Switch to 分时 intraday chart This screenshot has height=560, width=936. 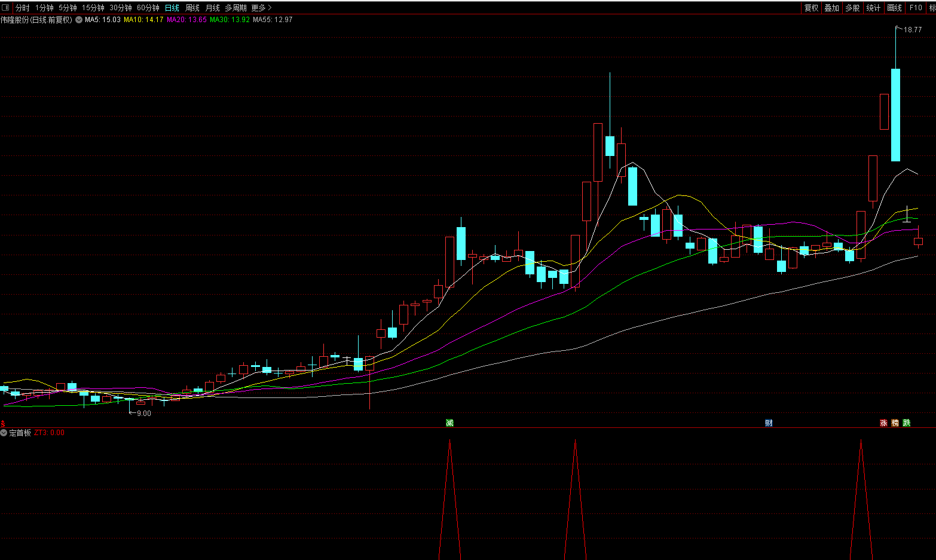[x=23, y=8]
